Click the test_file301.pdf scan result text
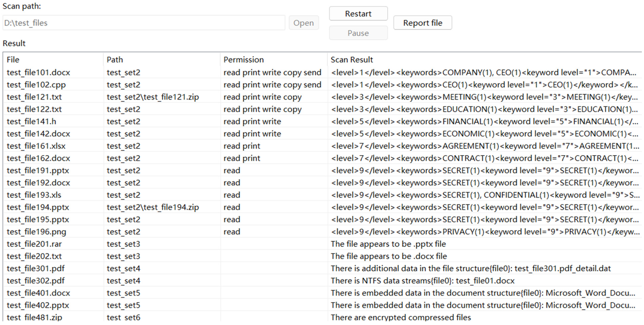The width and height of the screenshot is (644, 325). pyautogui.click(x=470, y=268)
